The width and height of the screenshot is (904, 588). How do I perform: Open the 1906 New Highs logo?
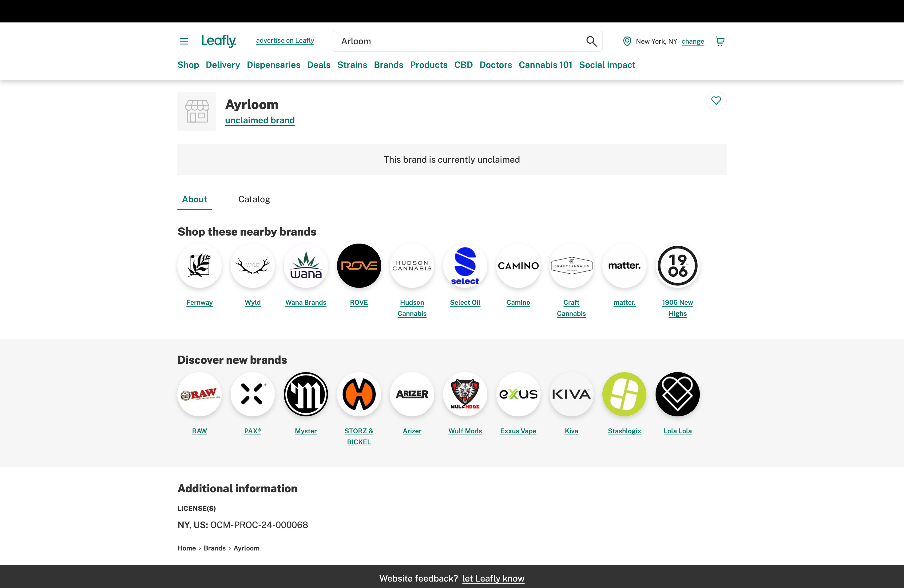[678, 265]
